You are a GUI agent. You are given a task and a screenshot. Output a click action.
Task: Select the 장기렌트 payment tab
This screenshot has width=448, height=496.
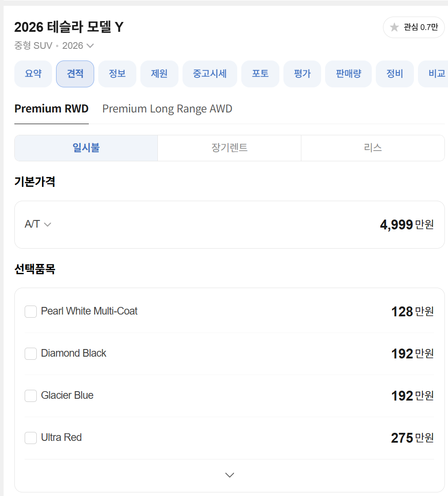pos(229,148)
